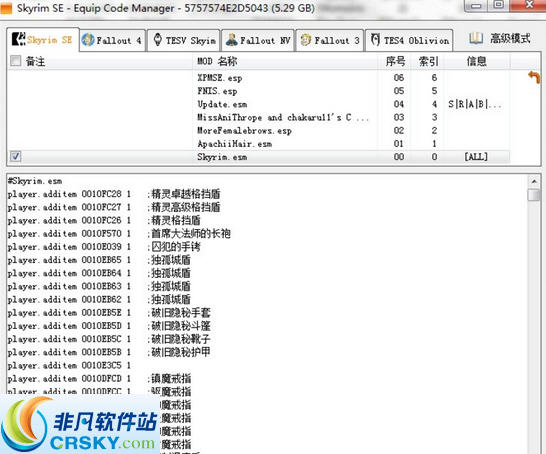
Task: Select the XPMSE.esp mod row
Action: coord(258,78)
